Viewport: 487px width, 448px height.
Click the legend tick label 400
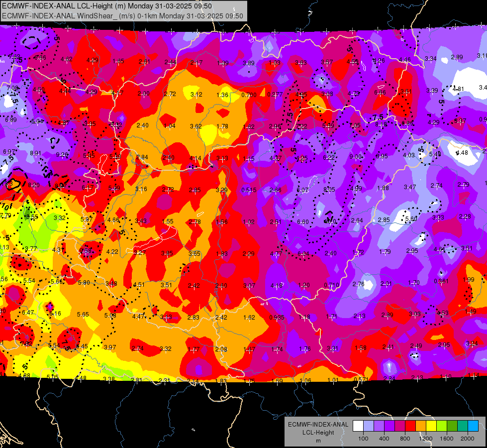pos(384,439)
